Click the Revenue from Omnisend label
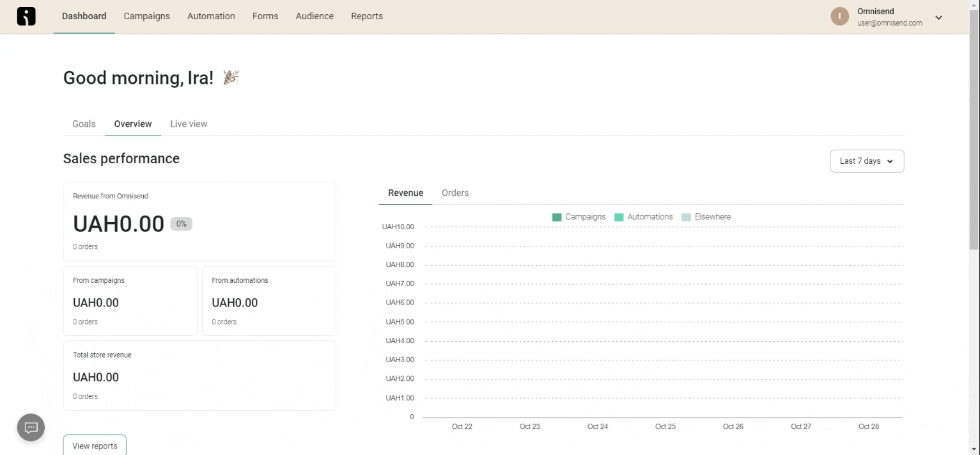 click(x=111, y=196)
